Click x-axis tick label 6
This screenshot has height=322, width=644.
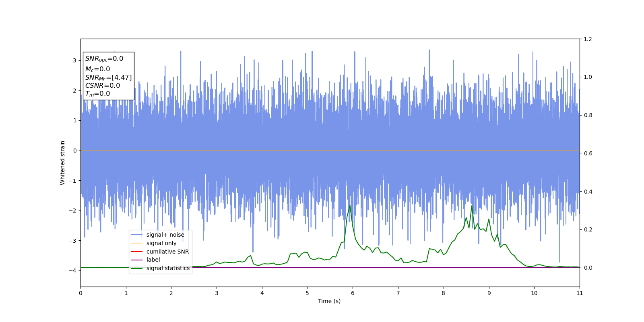[x=353, y=293]
